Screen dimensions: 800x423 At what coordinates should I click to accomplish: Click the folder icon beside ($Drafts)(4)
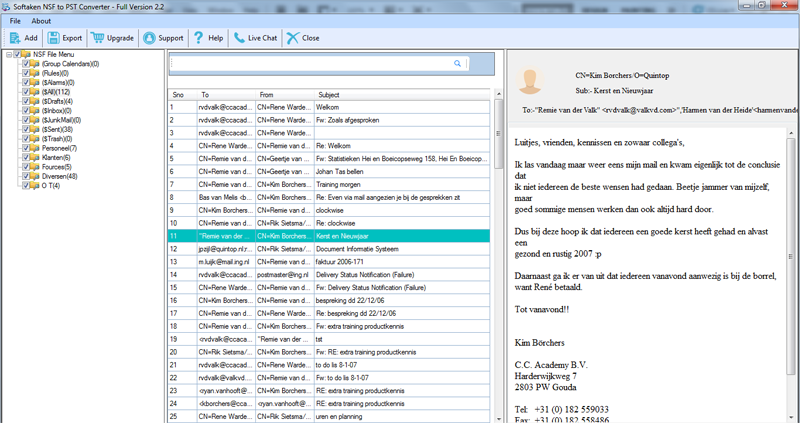coord(35,101)
